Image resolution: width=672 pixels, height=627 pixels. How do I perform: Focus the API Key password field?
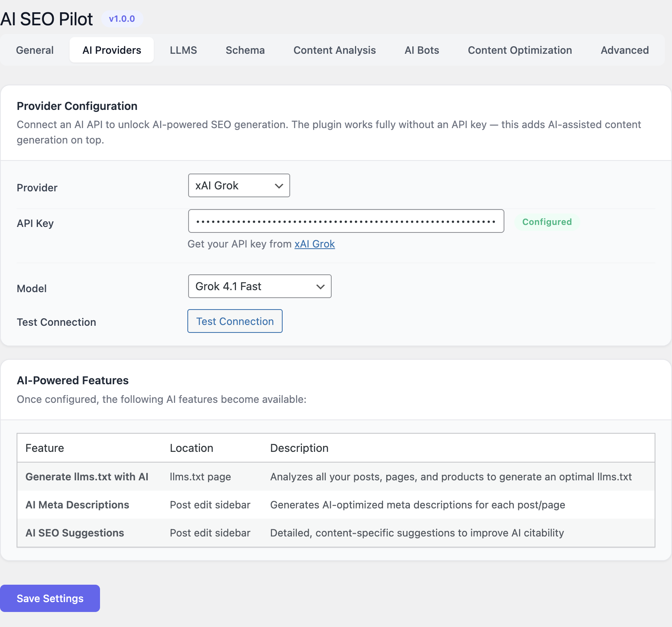346,221
